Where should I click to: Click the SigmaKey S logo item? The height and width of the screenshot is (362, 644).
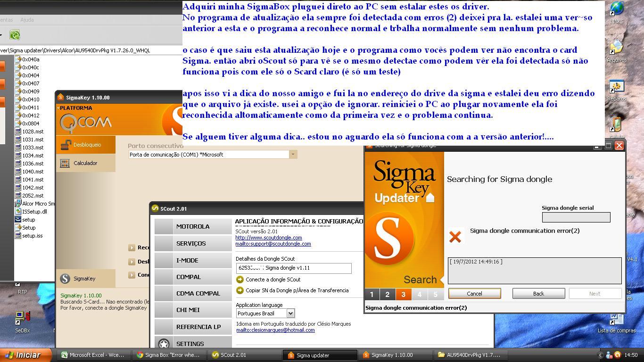pos(86,279)
